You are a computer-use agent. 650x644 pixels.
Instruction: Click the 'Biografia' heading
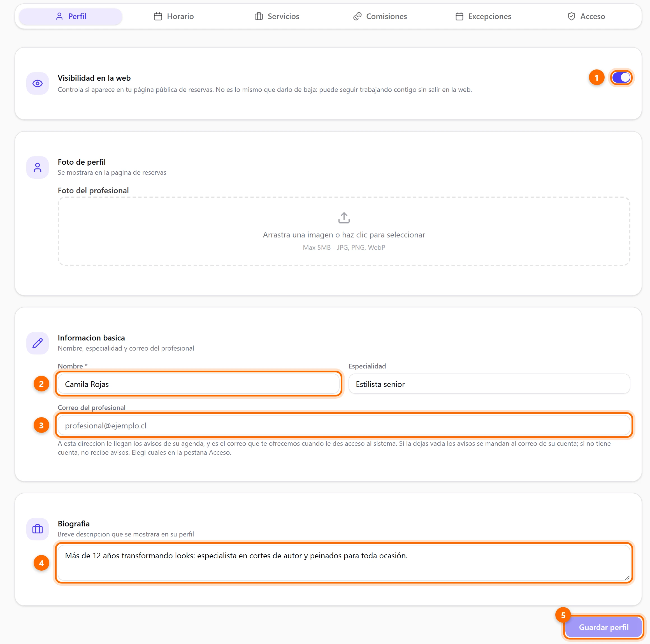point(74,524)
